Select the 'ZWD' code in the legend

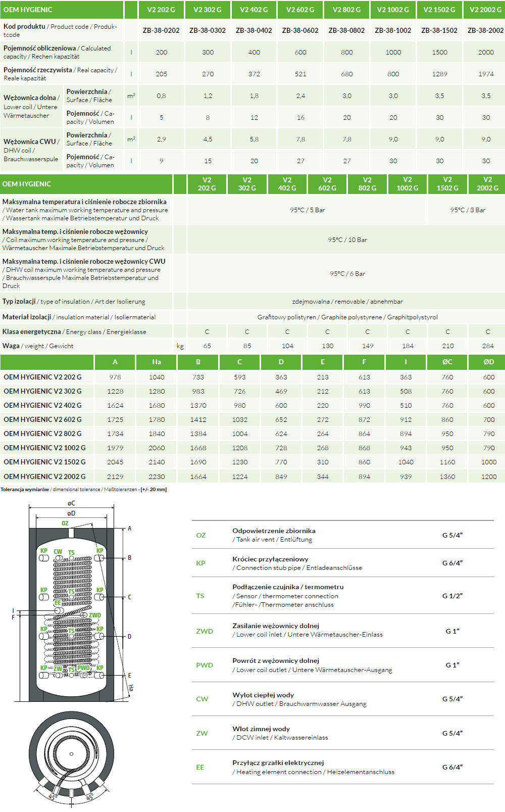point(205,631)
